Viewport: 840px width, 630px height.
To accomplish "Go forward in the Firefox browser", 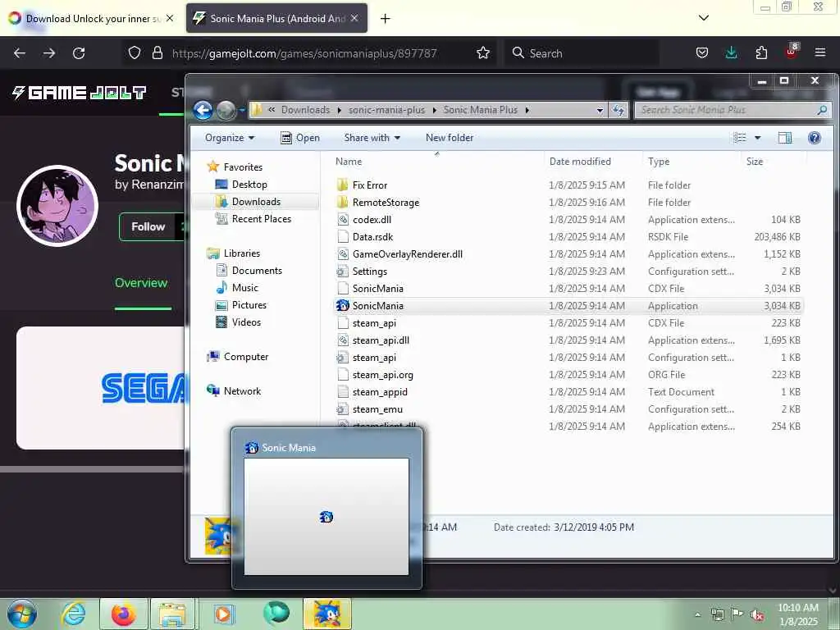I will point(49,53).
